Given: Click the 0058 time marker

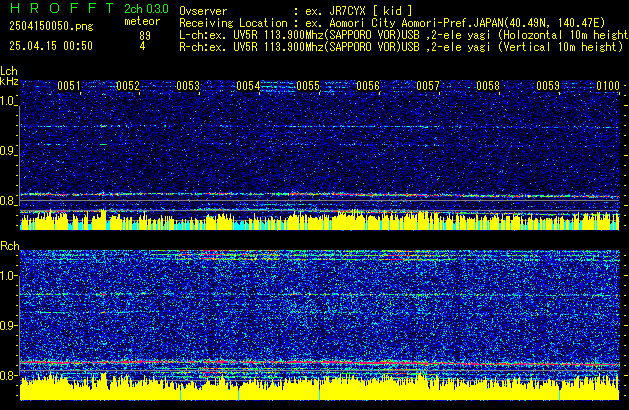Looking at the screenshot, I should pos(488,86).
